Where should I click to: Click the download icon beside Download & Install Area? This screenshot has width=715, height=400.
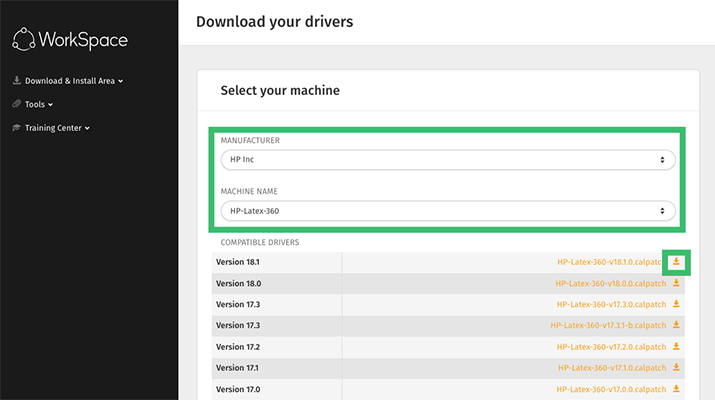17,80
